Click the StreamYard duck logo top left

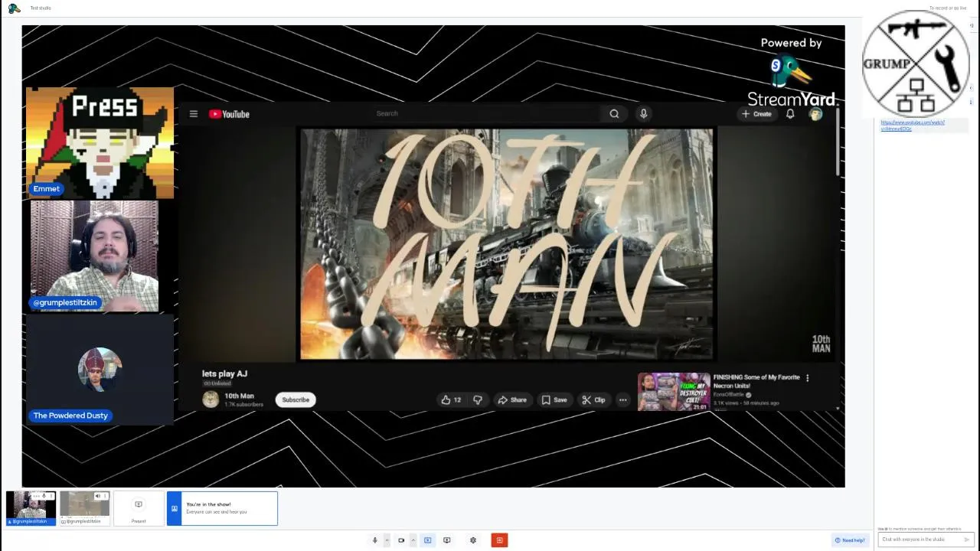[14, 8]
